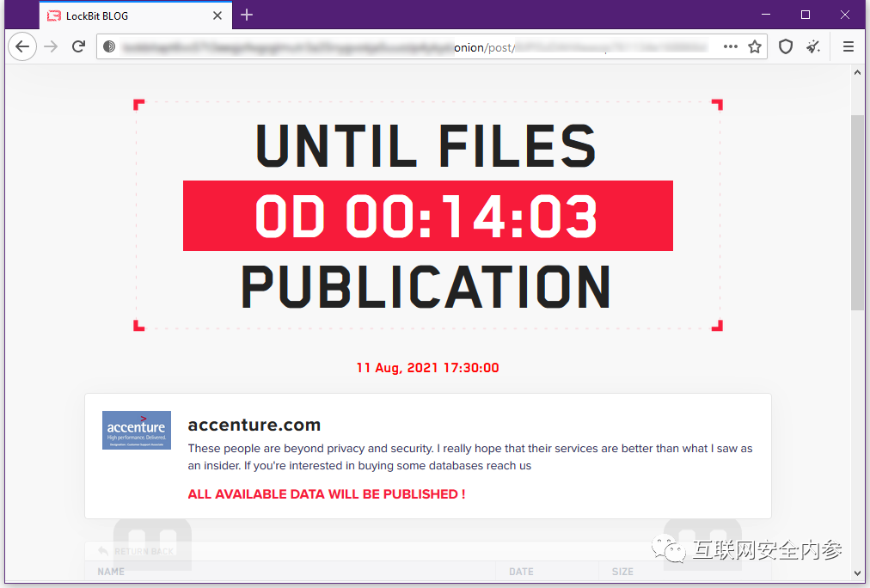
Task: Maximize the browser window
Action: pyautogui.click(x=806, y=15)
